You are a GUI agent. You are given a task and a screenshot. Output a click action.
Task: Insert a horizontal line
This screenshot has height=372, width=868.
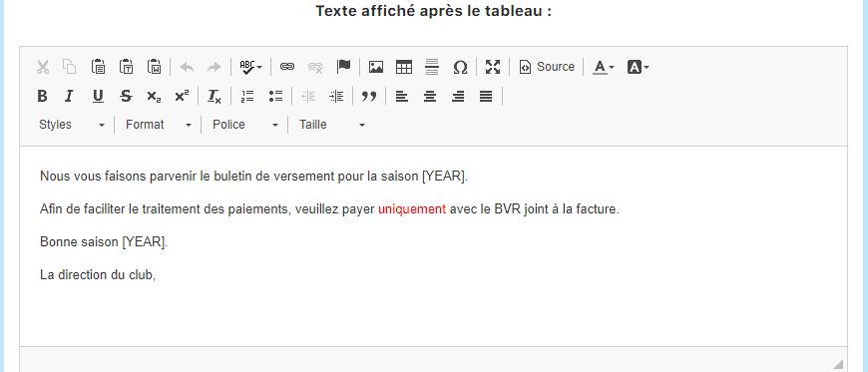[432, 67]
